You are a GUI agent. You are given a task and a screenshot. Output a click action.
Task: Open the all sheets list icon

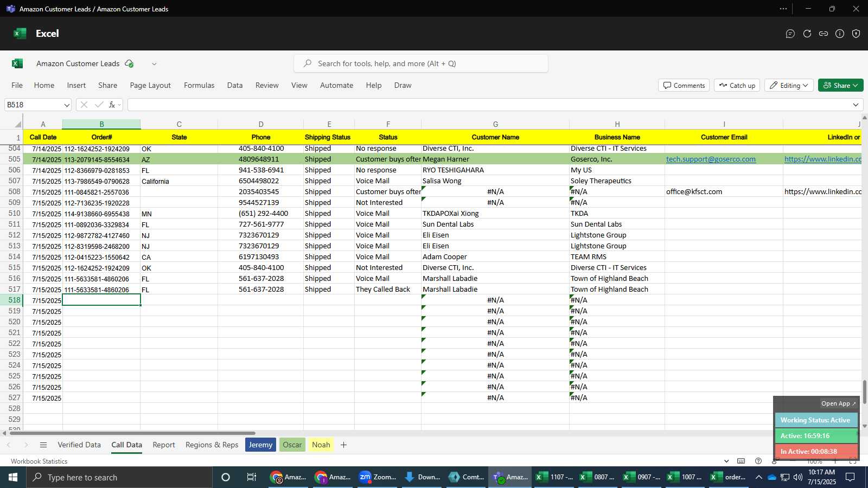(x=43, y=445)
